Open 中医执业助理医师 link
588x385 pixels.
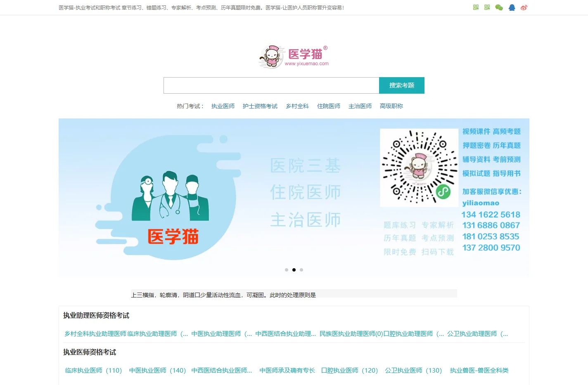222,334
